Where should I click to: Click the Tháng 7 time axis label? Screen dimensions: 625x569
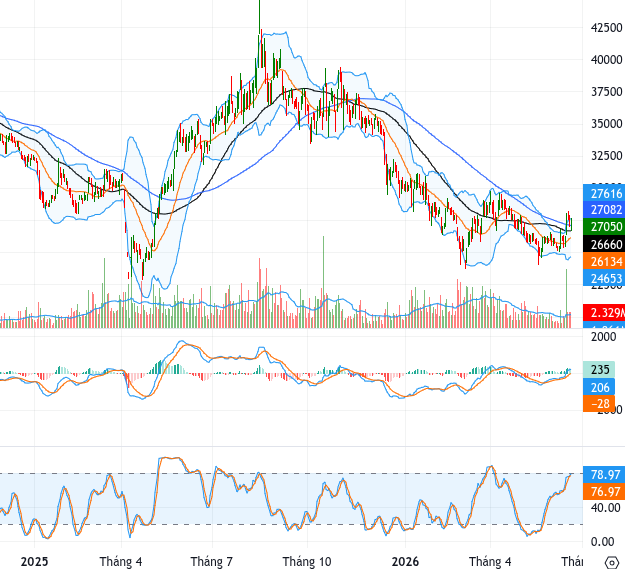(x=212, y=562)
